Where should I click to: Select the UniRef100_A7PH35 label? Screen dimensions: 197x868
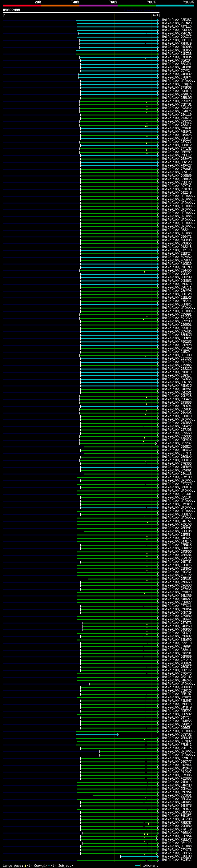177,57
